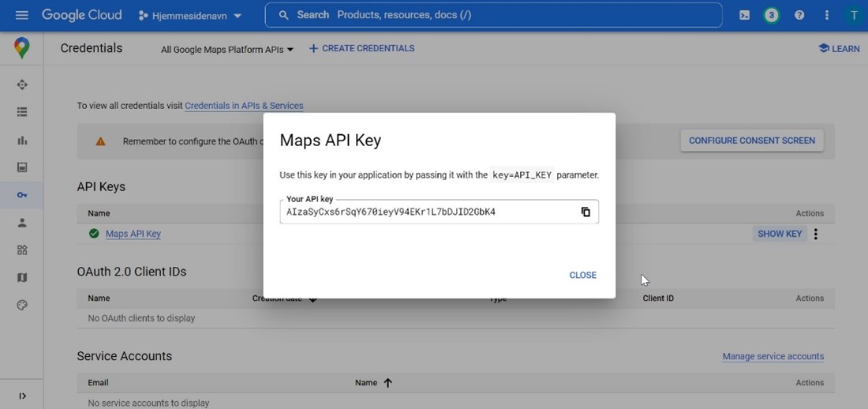Click the warning triangle icon in the OAuth notice
The height and width of the screenshot is (409, 868).
(100, 141)
